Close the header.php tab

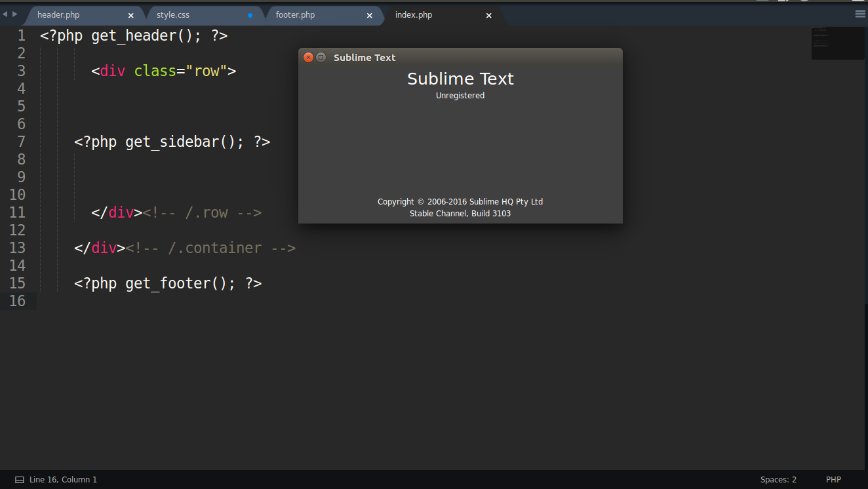(130, 15)
